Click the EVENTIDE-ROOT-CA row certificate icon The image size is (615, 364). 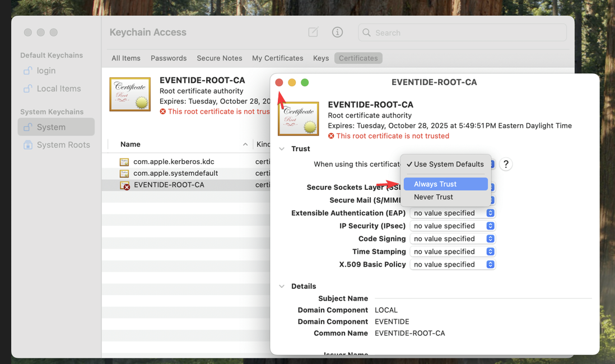[x=124, y=185]
